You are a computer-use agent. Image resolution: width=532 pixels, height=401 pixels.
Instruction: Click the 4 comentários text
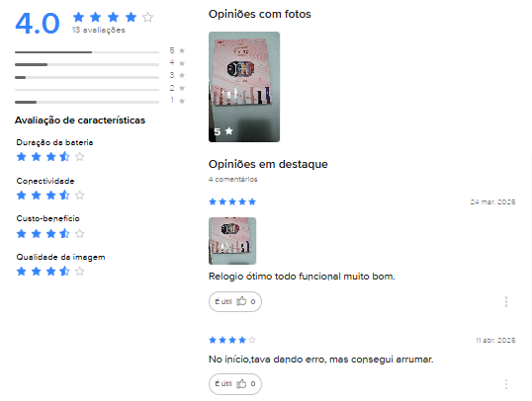pyautogui.click(x=232, y=180)
